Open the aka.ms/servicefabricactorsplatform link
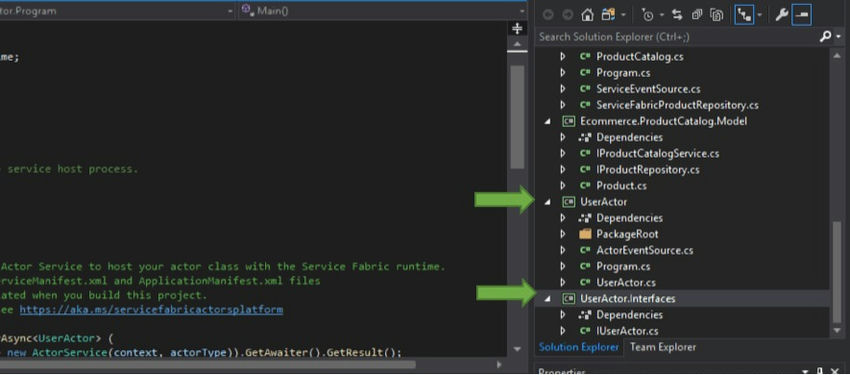 151,310
